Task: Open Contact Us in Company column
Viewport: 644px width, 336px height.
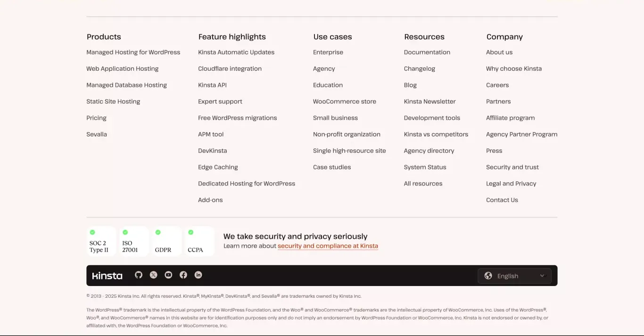Action: [x=502, y=200]
